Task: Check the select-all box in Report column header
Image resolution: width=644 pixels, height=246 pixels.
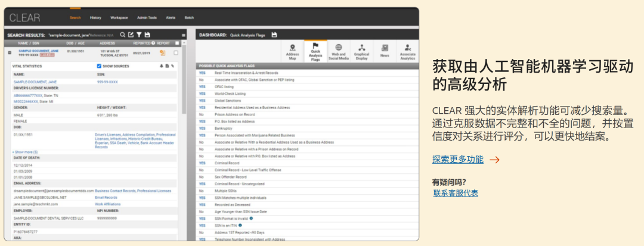Action: (x=176, y=43)
